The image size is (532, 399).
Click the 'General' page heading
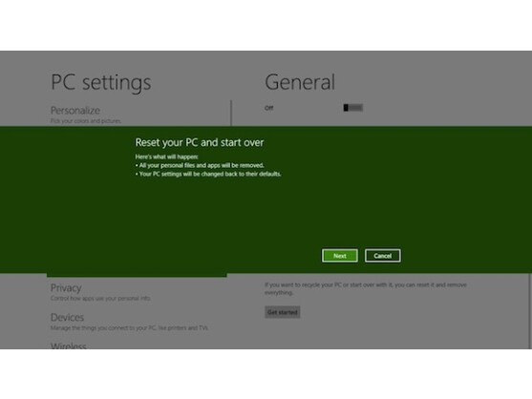[300, 82]
